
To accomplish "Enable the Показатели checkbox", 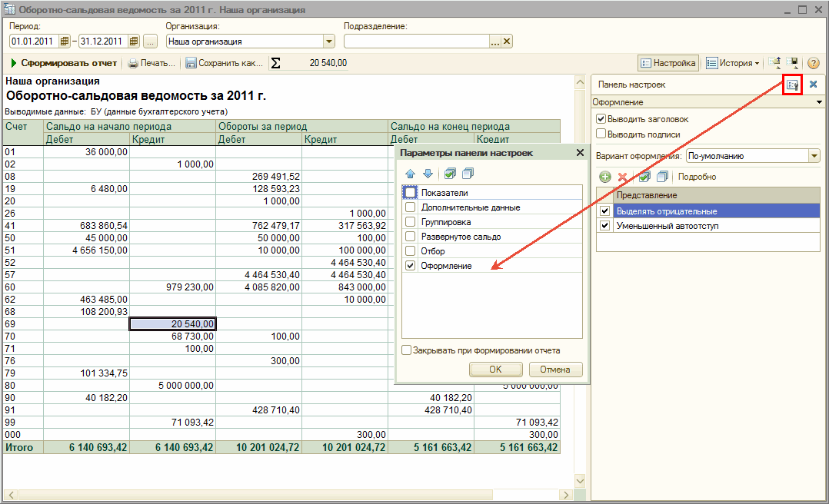I will (x=411, y=192).
